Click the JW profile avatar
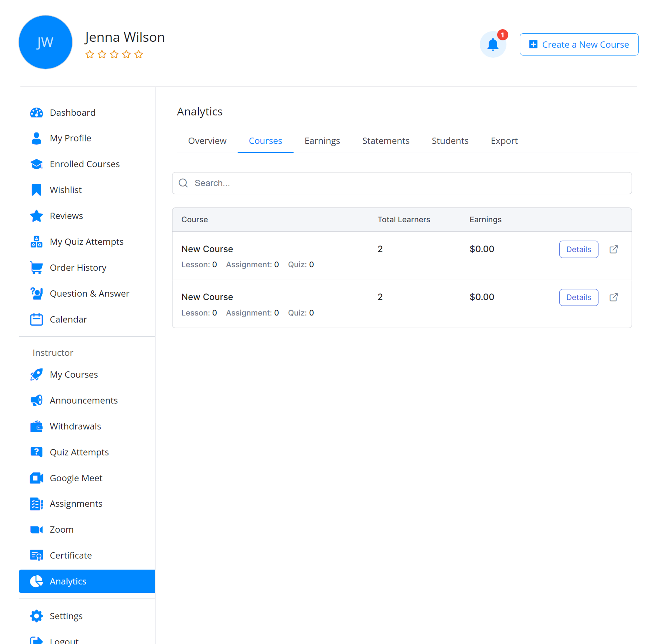 tap(45, 42)
